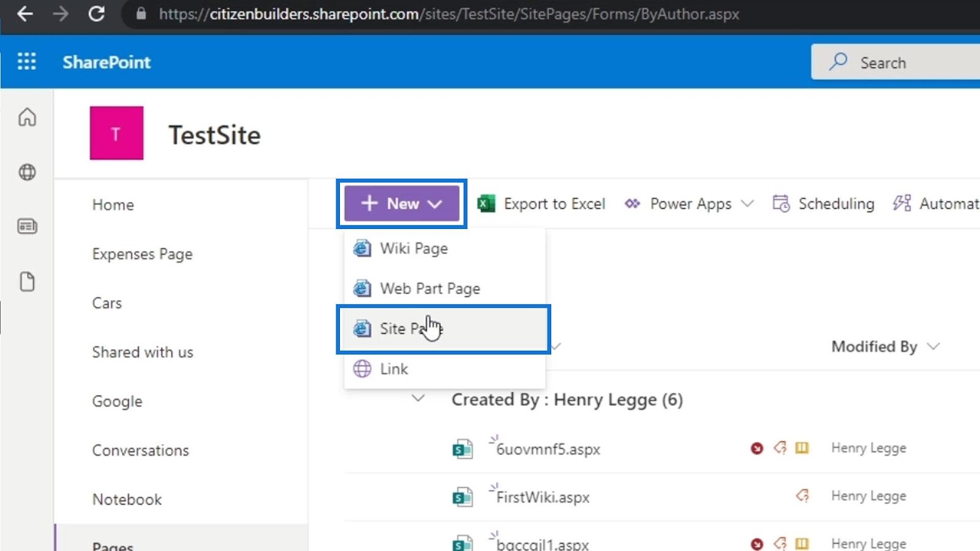Open the FirstWiki.aspx file
980x551 pixels.
point(543,497)
